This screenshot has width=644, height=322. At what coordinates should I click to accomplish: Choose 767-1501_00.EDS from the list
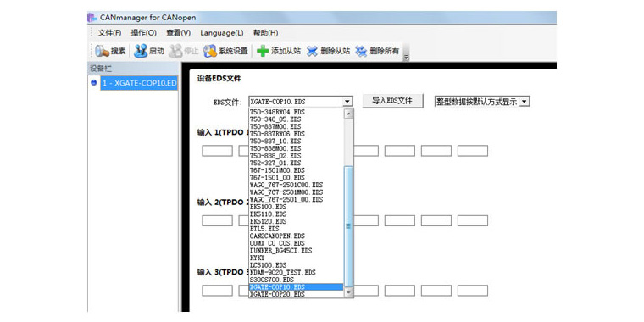click(296, 178)
